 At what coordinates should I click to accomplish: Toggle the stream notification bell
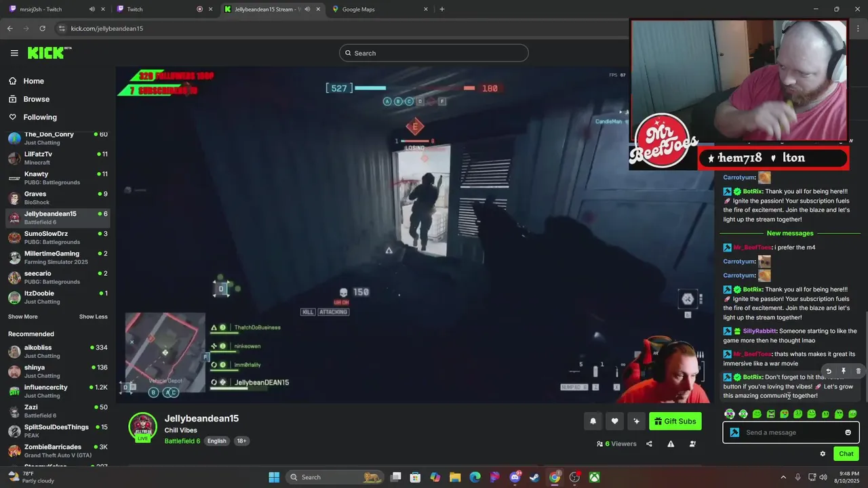tap(593, 421)
